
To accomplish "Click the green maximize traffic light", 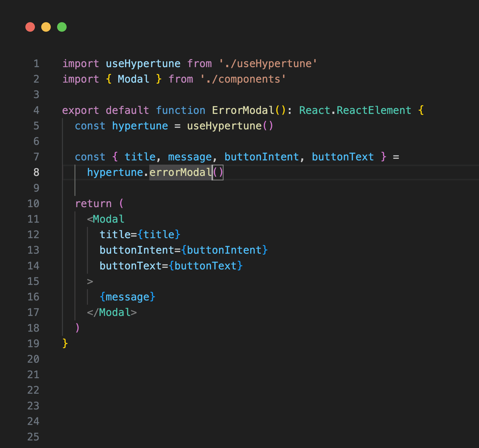I will click(x=62, y=27).
